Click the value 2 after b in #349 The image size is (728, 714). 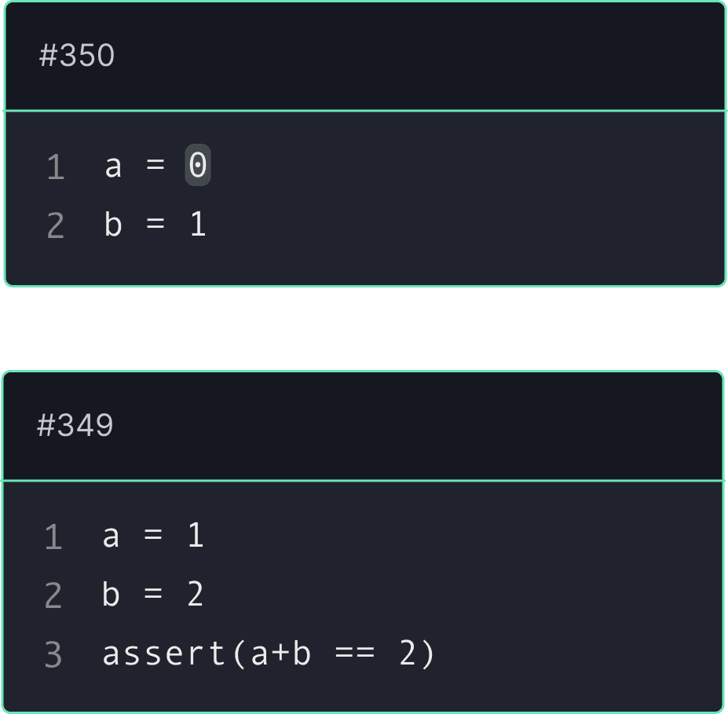point(196,594)
